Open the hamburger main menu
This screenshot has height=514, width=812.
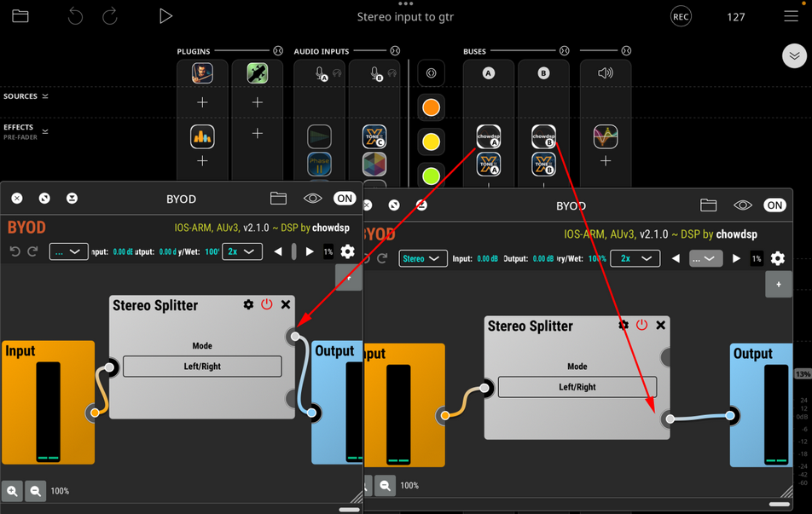tap(791, 16)
